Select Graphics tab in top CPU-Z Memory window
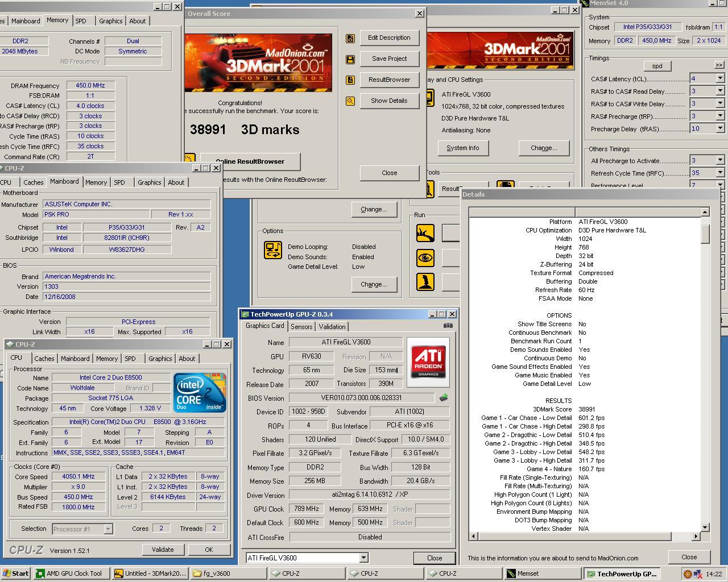 click(x=110, y=21)
